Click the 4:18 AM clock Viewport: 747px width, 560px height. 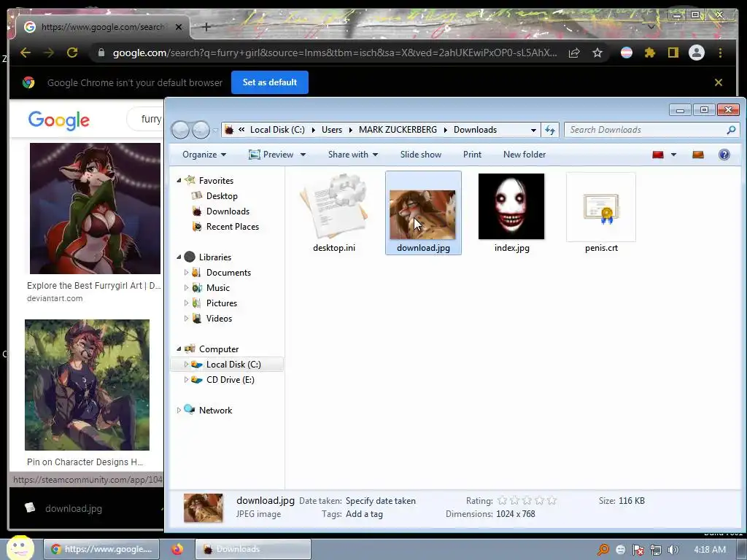tap(709, 550)
